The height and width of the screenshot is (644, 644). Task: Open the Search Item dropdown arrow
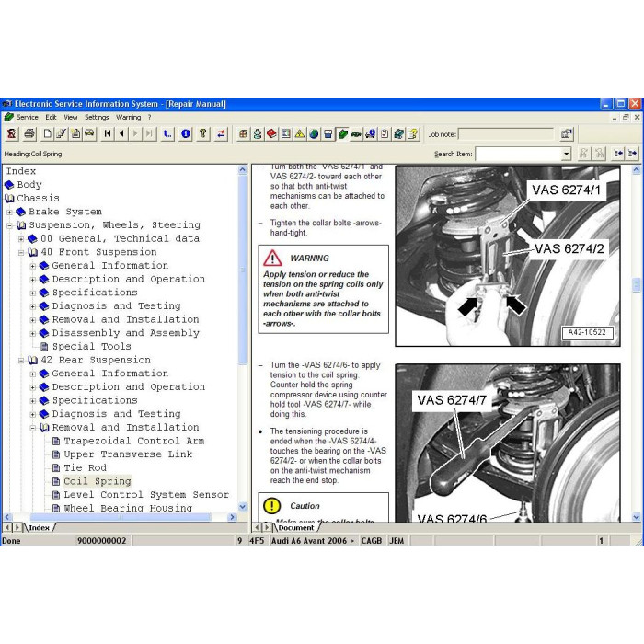567,154
